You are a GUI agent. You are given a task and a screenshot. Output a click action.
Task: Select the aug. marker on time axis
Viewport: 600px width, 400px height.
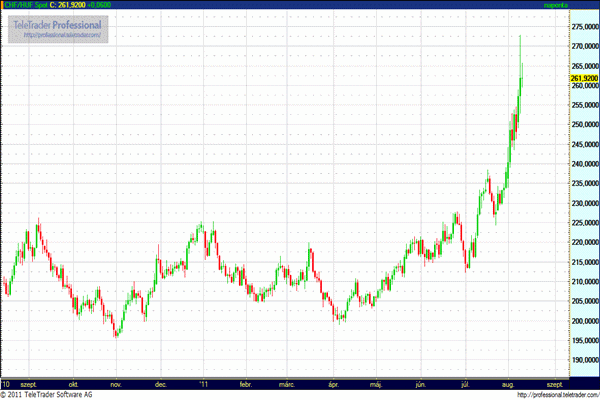[508, 383]
